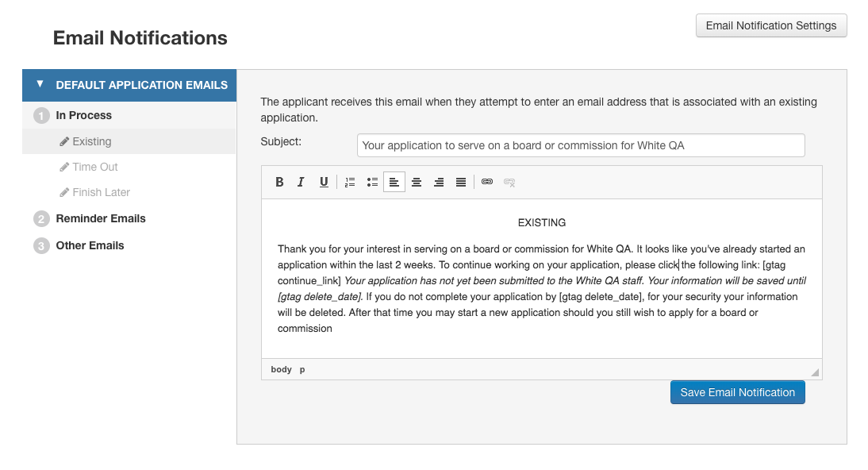Select left text alignment

(394, 182)
